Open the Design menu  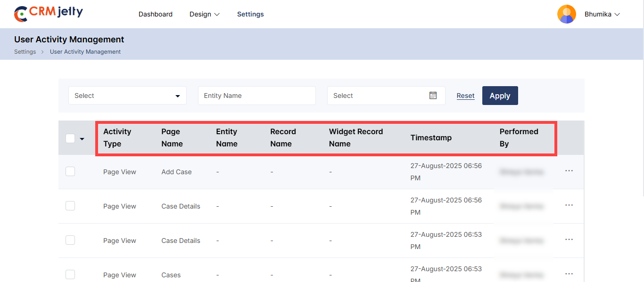[x=204, y=14]
